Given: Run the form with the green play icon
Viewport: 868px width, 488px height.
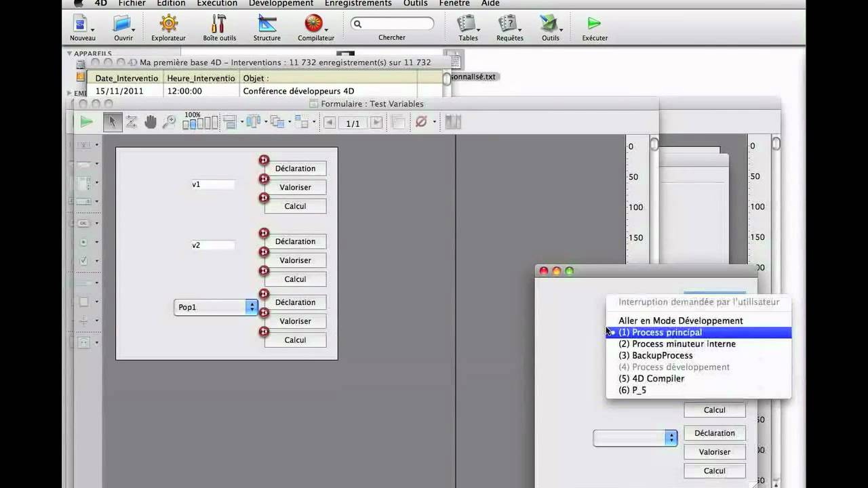Looking at the screenshot, I should pyautogui.click(x=86, y=122).
